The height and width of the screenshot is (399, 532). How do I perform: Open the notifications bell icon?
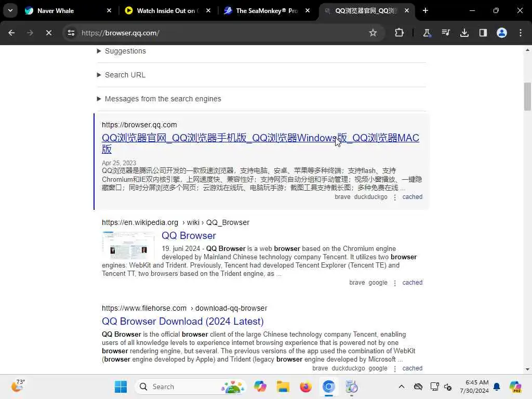pos(497,387)
